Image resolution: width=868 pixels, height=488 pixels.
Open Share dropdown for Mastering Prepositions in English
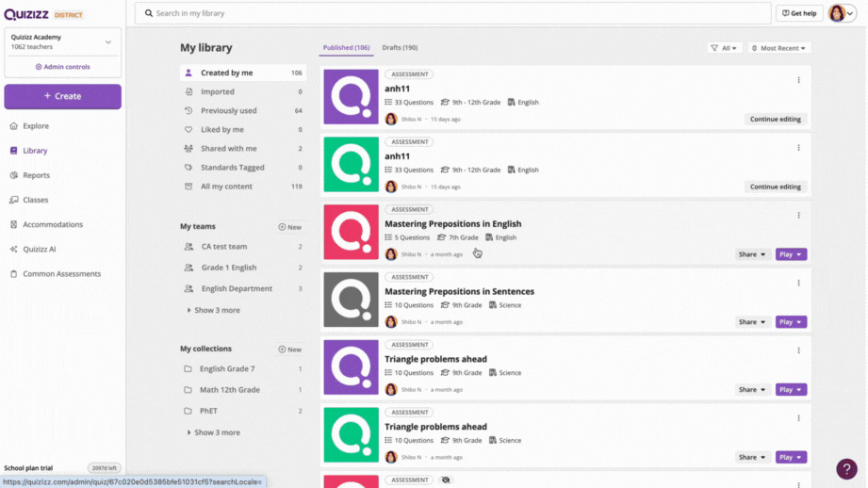click(x=752, y=254)
